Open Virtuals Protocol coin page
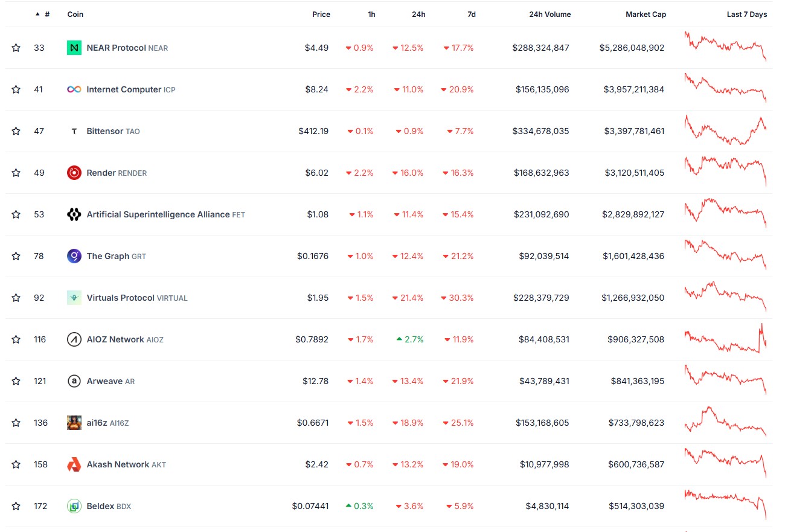This screenshot has width=788, height=532. click(137, 298)
